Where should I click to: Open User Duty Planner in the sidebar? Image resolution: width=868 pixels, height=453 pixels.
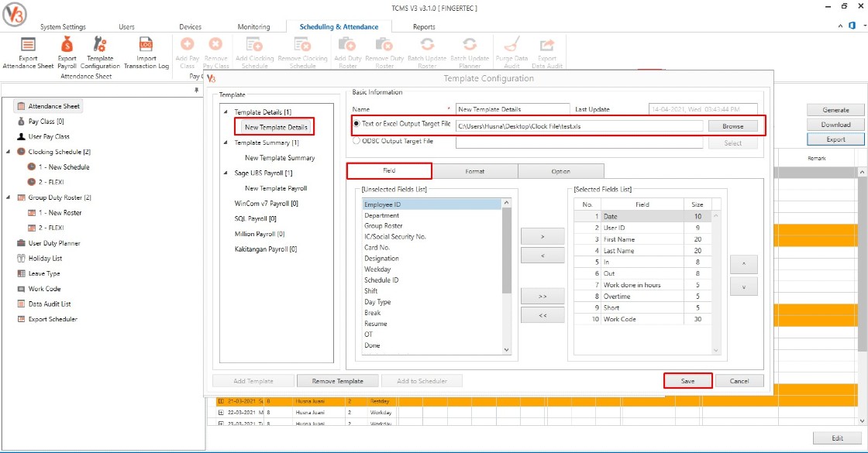click(x=49, y=243)
